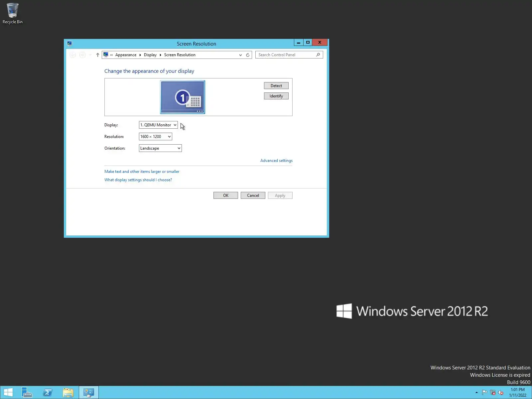The image size is (532, 399).
Task: Click the Identify button
Action: (276, 96)
